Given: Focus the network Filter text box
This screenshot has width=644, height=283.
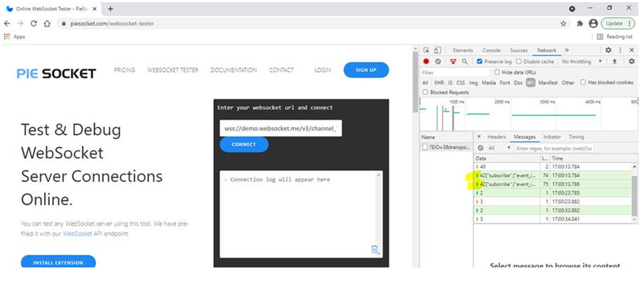Looking at the screenshot, I should click(x=455, y=72).
